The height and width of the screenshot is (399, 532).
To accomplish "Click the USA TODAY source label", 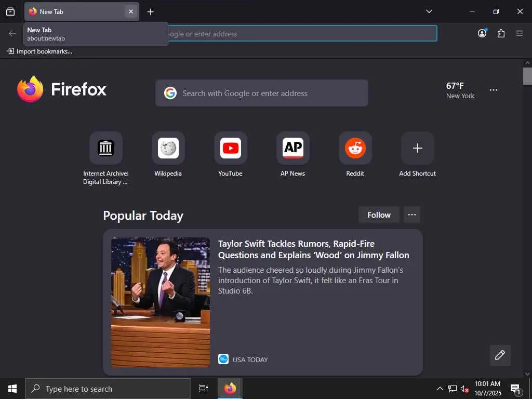I will point(250,360).
